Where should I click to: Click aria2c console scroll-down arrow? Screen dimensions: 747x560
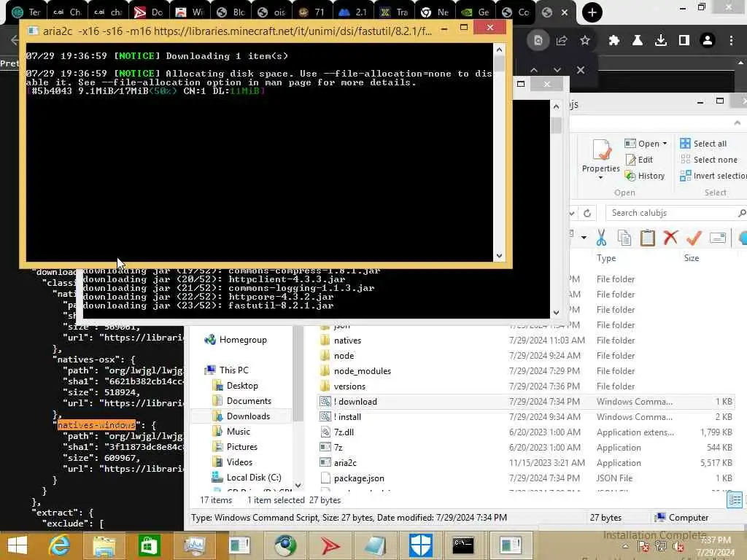[x=499, y=256]
